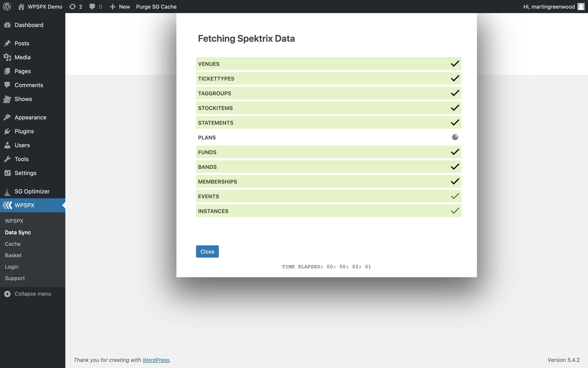Viewport: 588px width, 368px height.
Task: Click the FUNDS row label
Action: [207, 152]
